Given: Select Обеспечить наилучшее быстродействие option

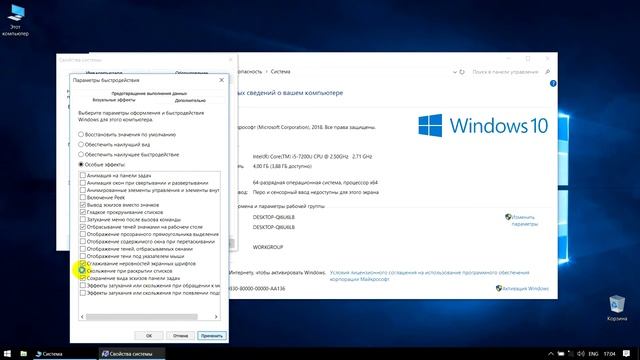Looking at the screenshot, I should click(x=129, y=155).
